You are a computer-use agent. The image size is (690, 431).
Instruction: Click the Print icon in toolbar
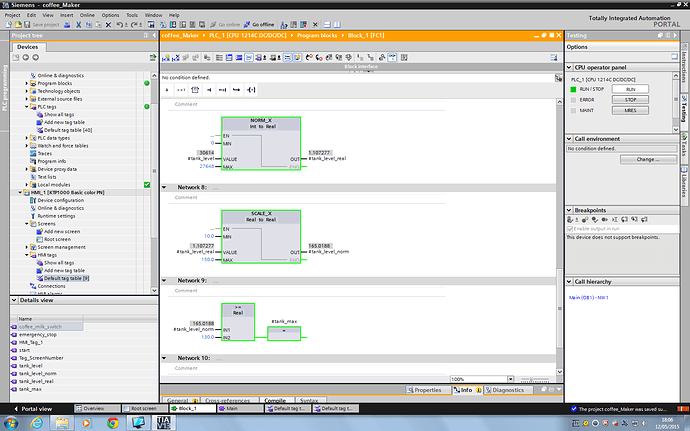(x=67, y=25)
